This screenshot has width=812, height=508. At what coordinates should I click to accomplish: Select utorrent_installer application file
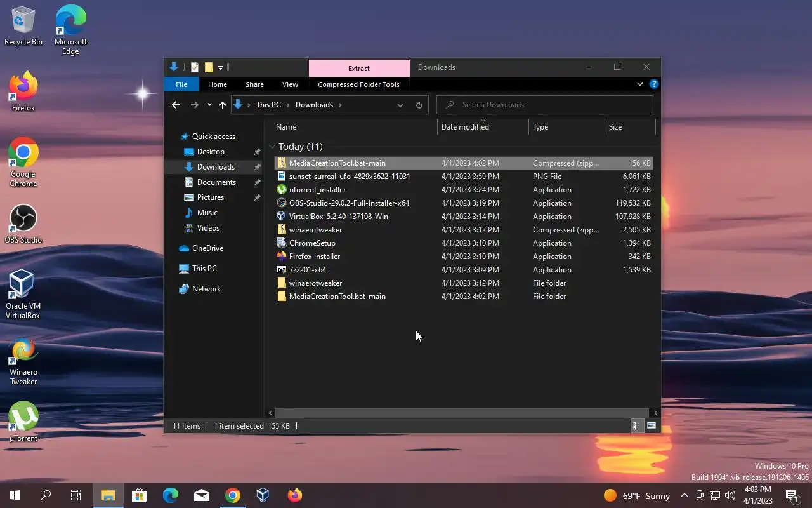click(464, 190)
